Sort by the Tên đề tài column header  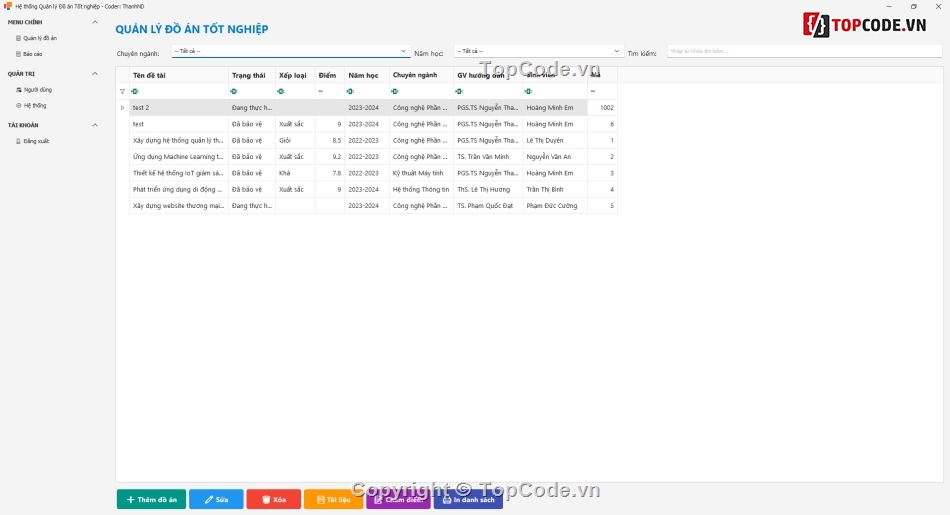[179, 75]
